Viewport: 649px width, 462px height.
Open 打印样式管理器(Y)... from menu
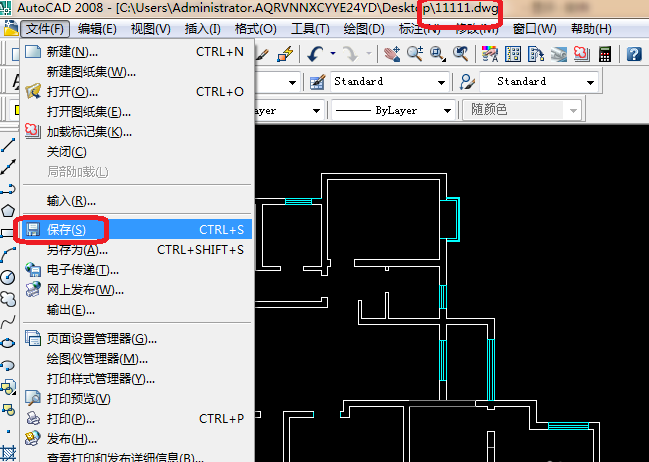click(137, 378)
